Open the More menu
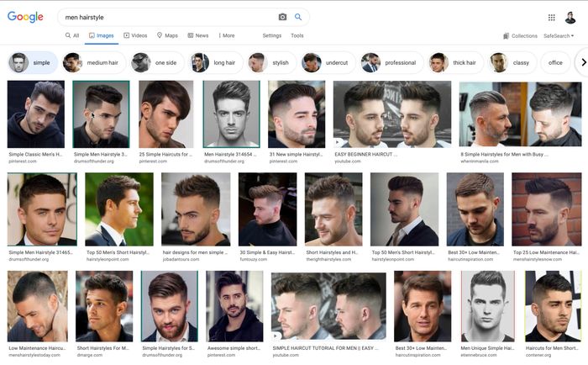The width and height of the screenshot is (588, 365). tap(227, 35)
